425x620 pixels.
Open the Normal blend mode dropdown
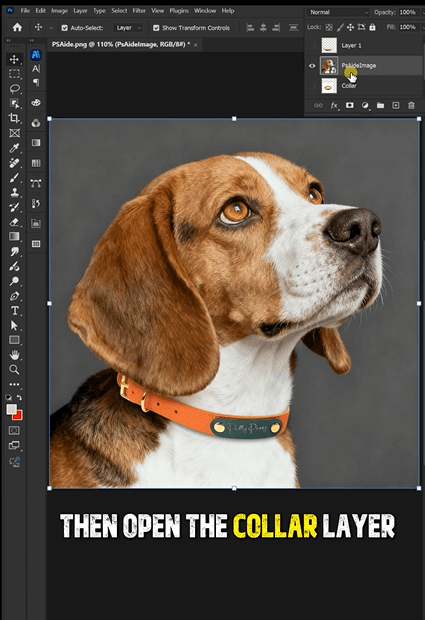[339, 12]
